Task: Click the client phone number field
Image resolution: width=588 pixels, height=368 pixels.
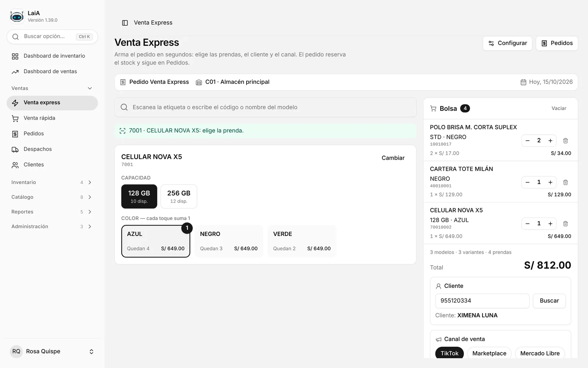Action: [x=482, y=301]
